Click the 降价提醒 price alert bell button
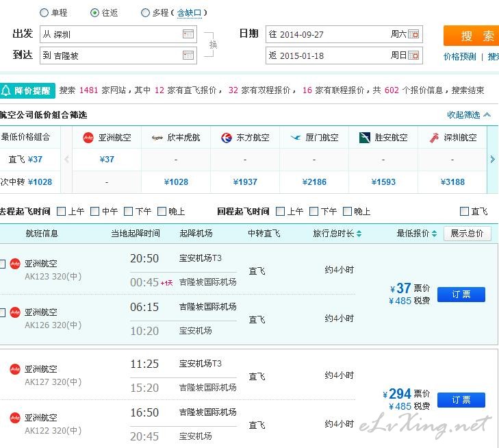Viewport: 499px width, 448px height. tap(27, 90)
